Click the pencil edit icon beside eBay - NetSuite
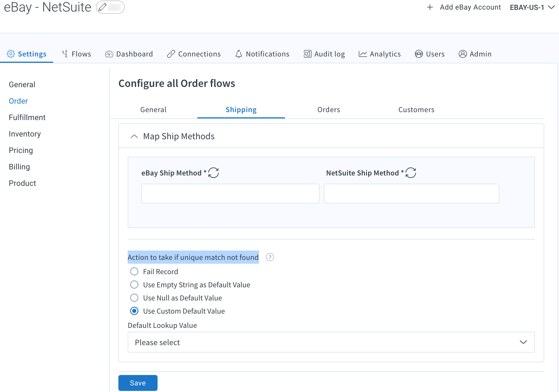This screenshot has height=392, width=559. (x=102, y=7)
